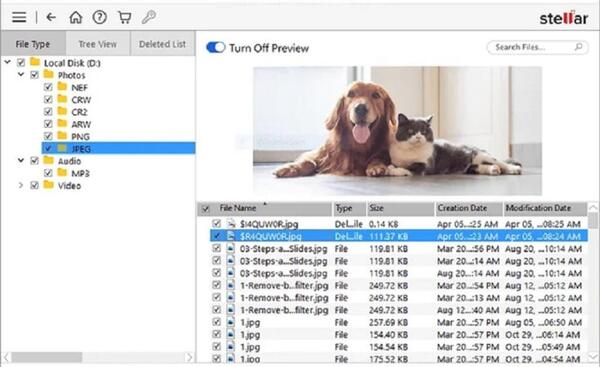Sort by the Size column header
Image resolution: width=600 pixels, height=367 pixels.
(x=401, y=209)
